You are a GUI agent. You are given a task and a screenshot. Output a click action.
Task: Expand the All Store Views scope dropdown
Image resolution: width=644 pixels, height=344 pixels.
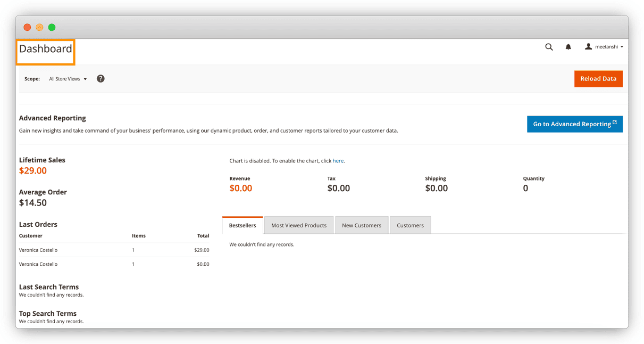point(68,79)
